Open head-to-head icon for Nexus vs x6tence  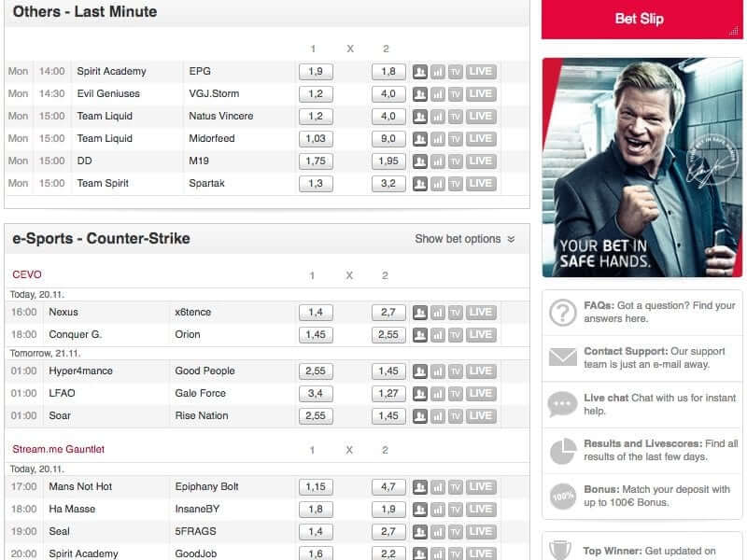[x=419, y=313]
